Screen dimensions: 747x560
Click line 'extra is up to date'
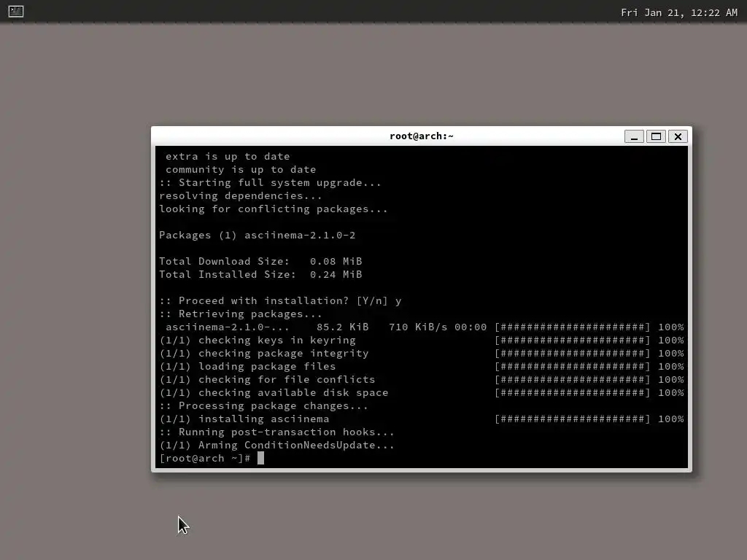(x=228, y=156)
